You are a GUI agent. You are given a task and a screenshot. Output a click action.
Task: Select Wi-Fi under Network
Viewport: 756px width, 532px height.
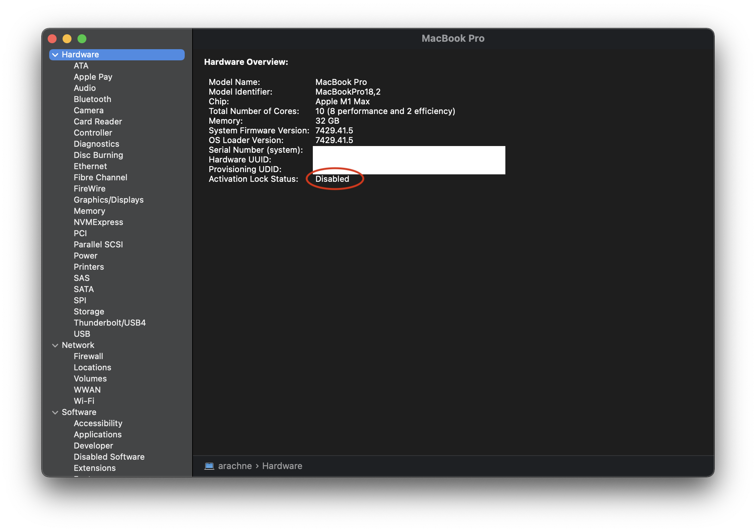click(x=84, y=401)
